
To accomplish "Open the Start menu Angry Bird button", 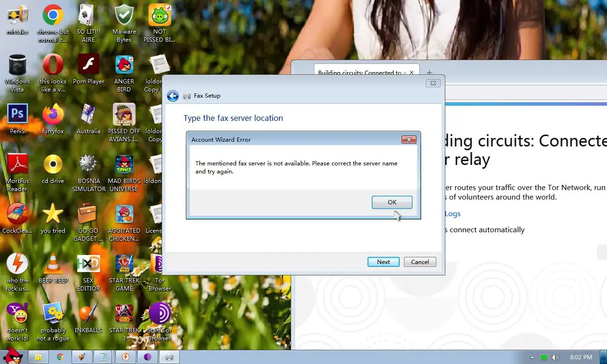I will [12, 356].
